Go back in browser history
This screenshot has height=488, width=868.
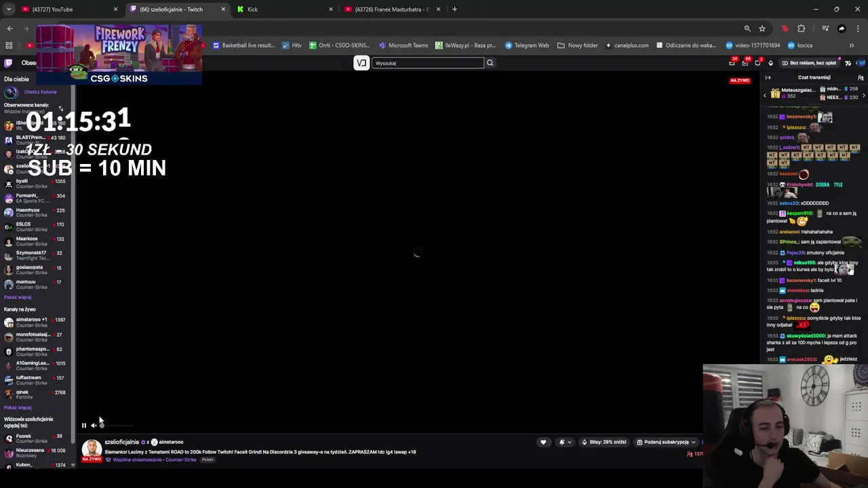click(x=9, y=28)
